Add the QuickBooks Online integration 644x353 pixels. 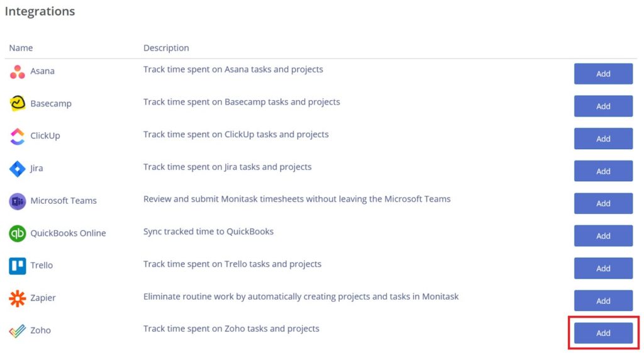(603, 236)
